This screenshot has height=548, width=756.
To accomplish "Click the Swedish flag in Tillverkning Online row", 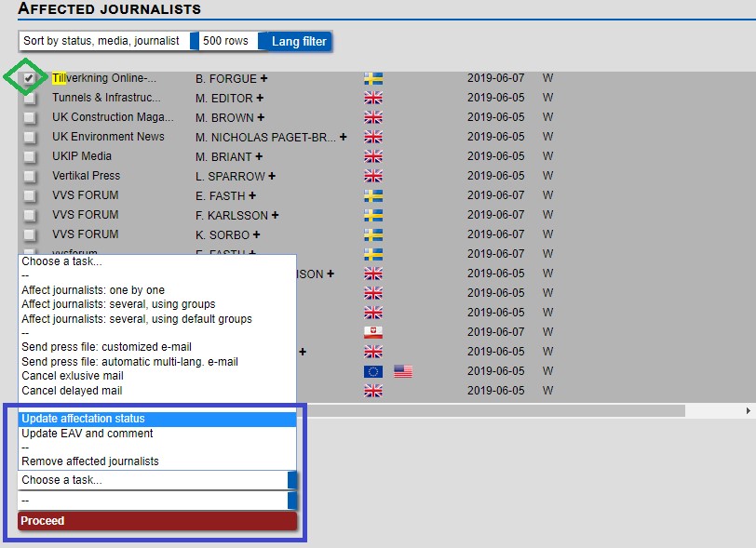I will (373, 79).
